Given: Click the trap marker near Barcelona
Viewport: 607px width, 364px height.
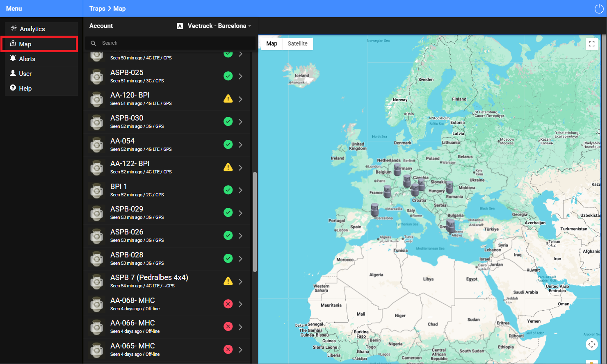Looking at the screenshot, I should [x=374, y=210].
